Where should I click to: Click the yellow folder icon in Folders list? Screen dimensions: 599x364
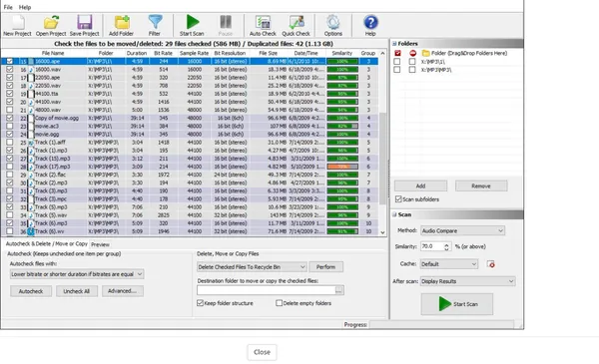tap(425, 53)
